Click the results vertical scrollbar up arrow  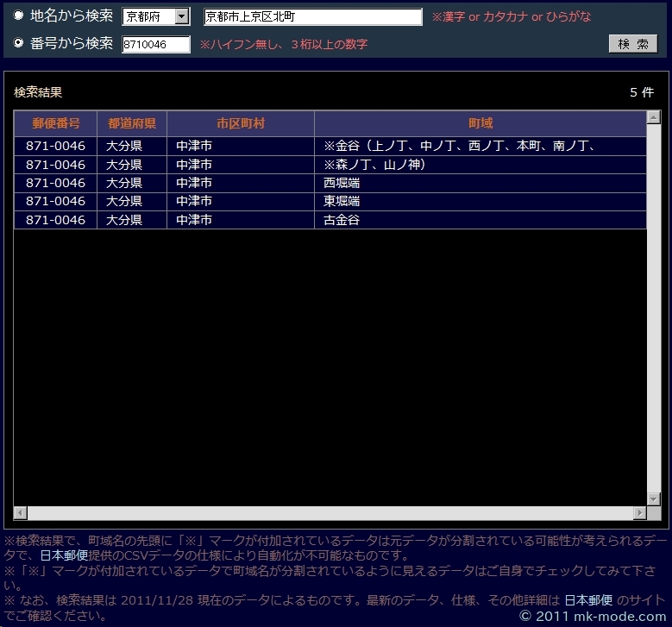[x=653, y=117]
